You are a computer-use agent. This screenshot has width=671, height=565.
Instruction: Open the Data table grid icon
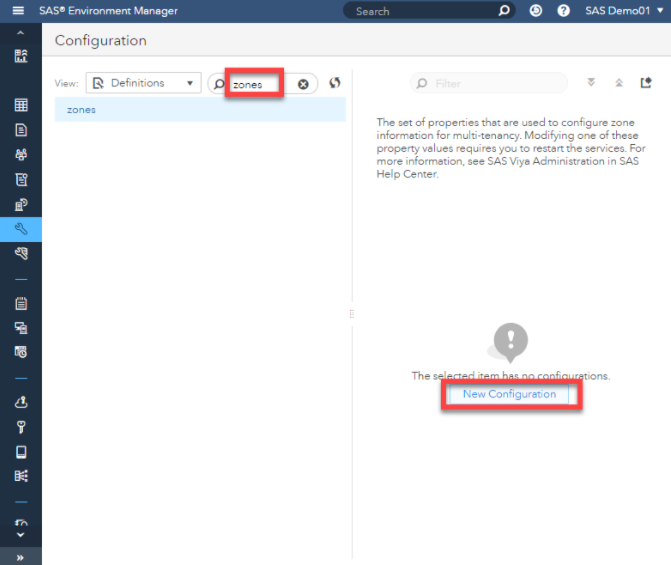tap(21, 105)
